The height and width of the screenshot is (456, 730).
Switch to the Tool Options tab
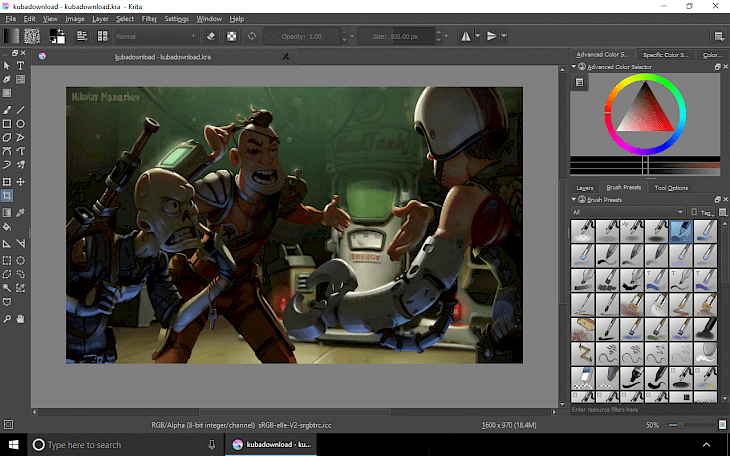[671, 188]
